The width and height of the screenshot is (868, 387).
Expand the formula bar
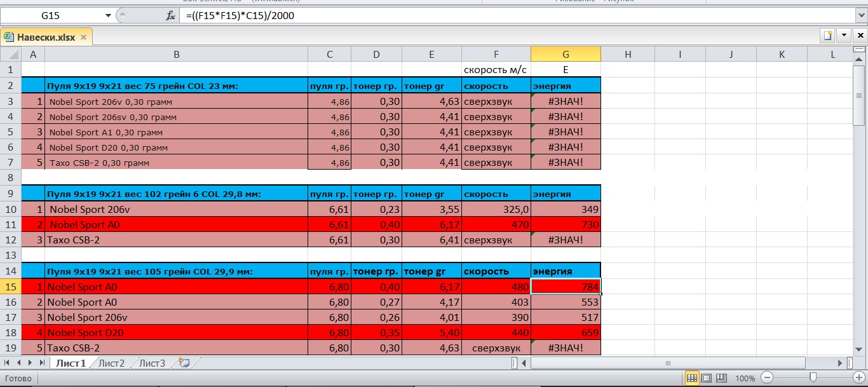click(860, 16)
